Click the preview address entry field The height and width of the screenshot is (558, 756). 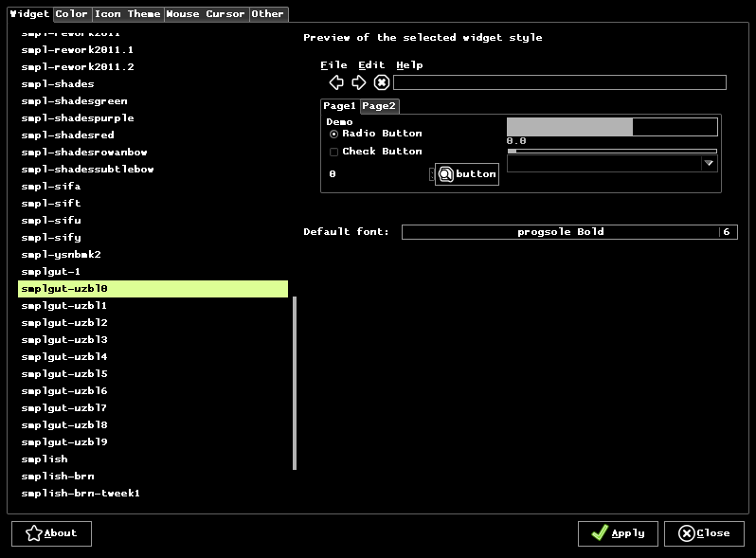coord(560,82)
